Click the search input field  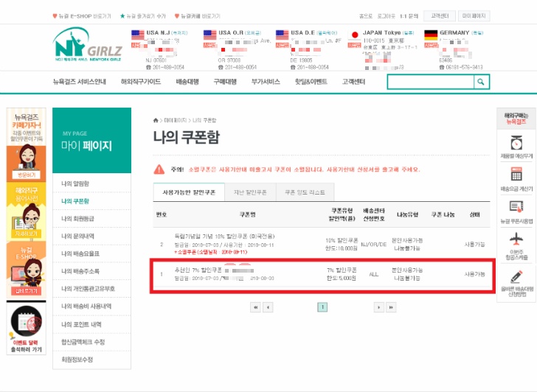tap(431, 82)
